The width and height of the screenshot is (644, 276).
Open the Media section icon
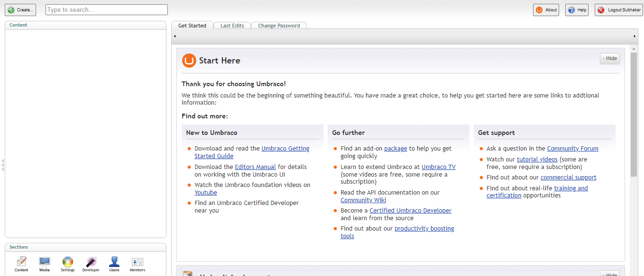tap(45, 264)
